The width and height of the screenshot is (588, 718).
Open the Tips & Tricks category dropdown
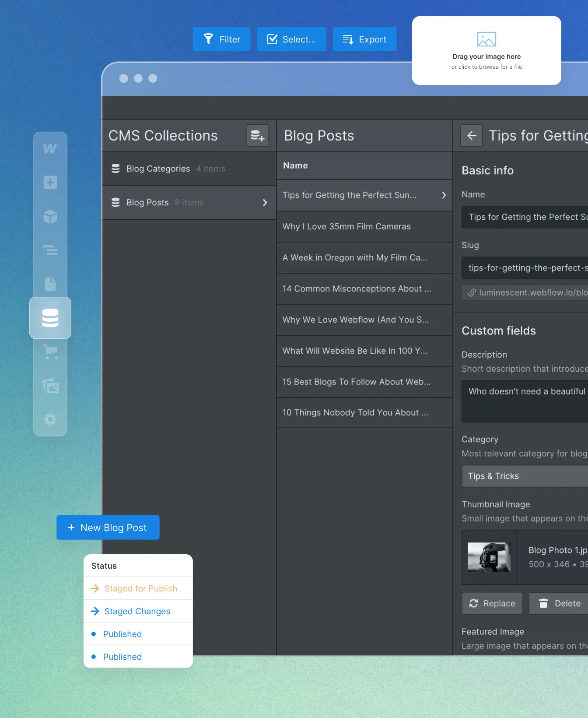click(525, 476)
